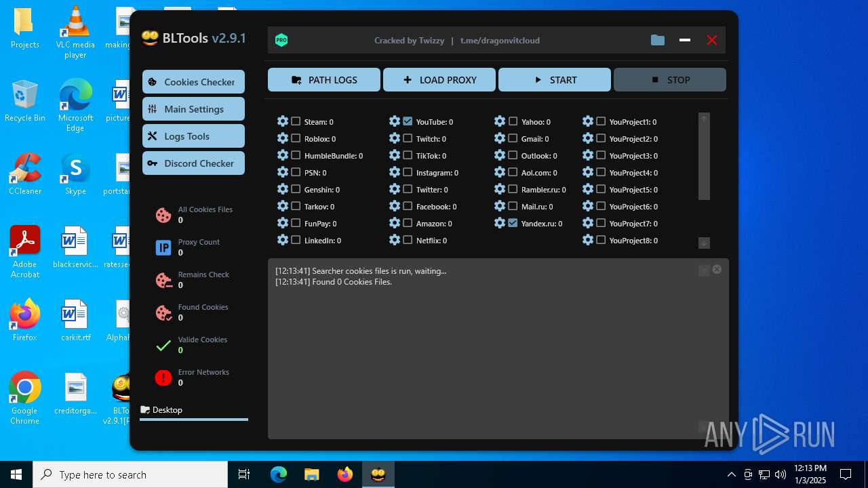Viewport: 868px width, 488px height.
Task: Open gear settings for Yandex.ru
Action: 500,223
